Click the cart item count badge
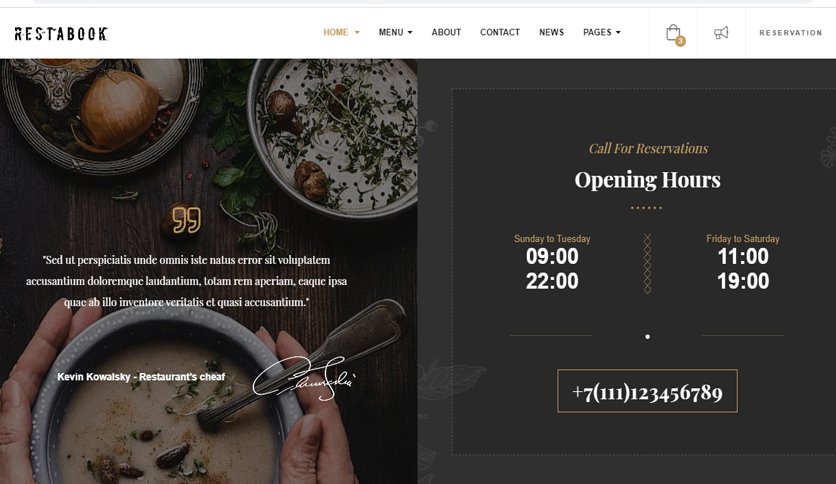Screen dimensions: 836x484 tap(680, 41)
